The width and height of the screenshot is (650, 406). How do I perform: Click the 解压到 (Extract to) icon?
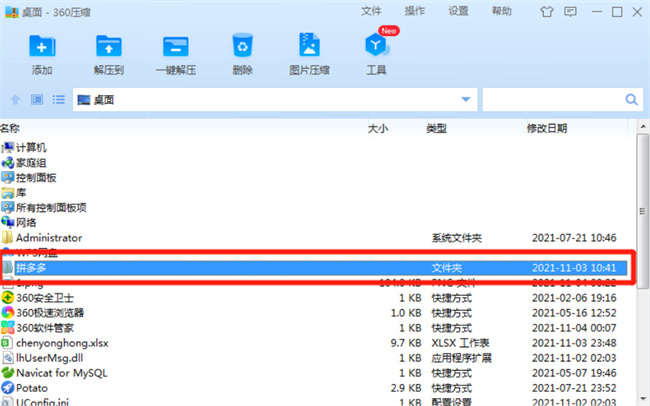tap(109, 46)
